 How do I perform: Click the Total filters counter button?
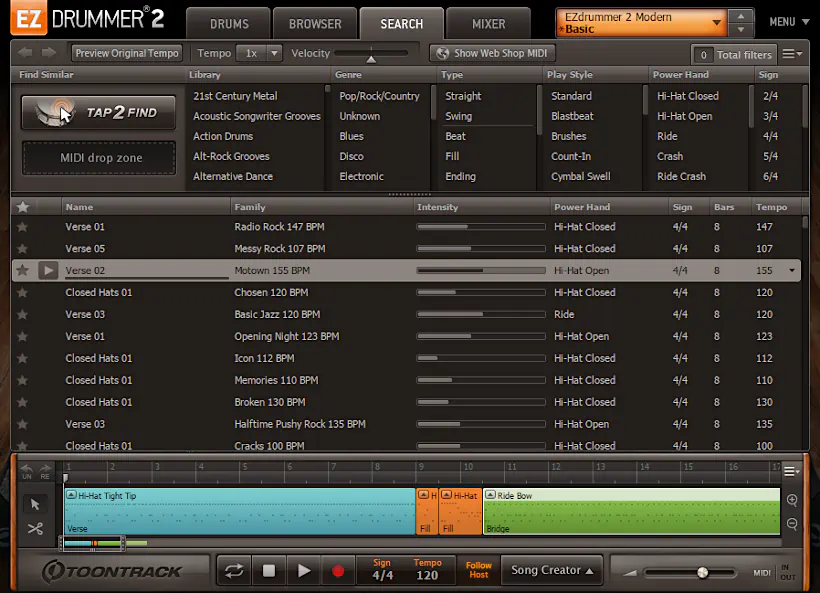point(733,54)
